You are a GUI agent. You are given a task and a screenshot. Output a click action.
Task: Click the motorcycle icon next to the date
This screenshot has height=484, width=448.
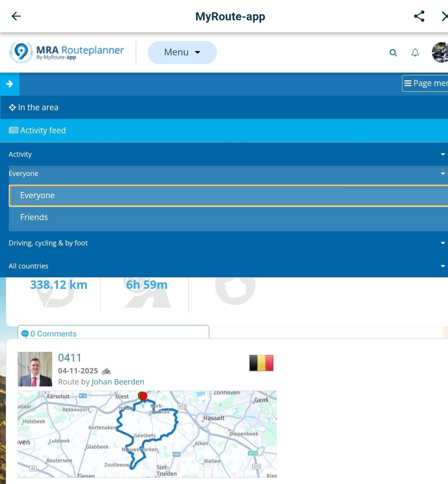pyautogui.click(x=106, y=371)
